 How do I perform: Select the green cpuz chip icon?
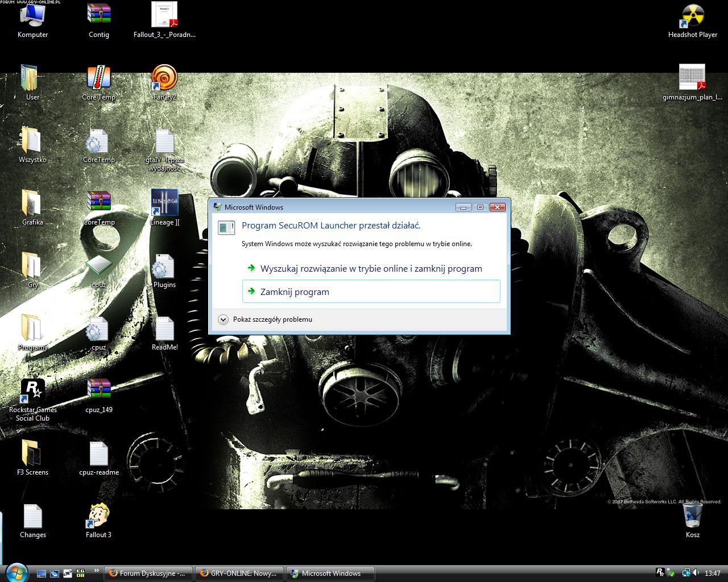point(98,271)
